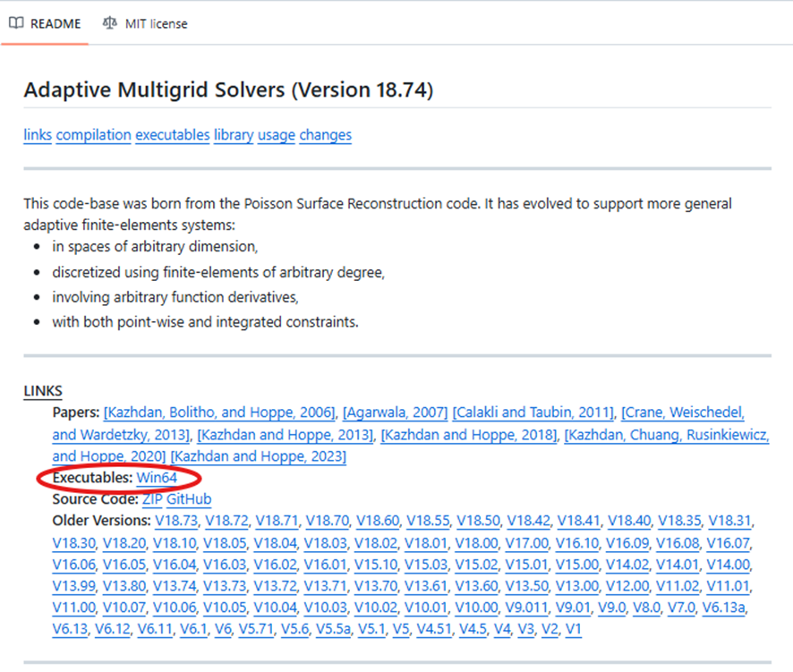Open older version V8.0
This screenshot has height=672, width=793.
(647, 608)
